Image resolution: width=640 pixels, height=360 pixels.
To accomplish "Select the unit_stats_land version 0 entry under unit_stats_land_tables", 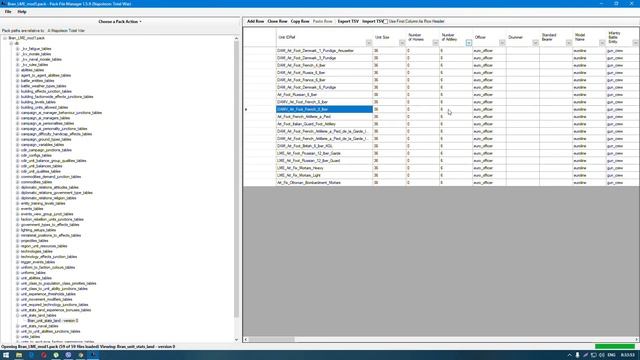I will click(53, 321).
